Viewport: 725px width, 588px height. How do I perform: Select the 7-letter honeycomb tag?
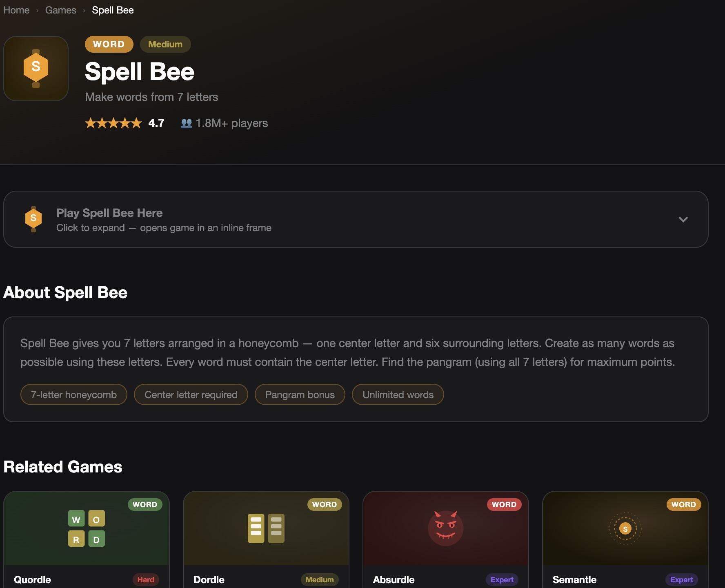point(74,394)
